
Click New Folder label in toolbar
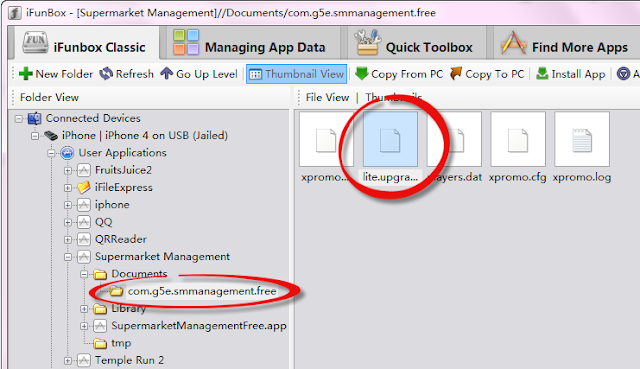64,74
